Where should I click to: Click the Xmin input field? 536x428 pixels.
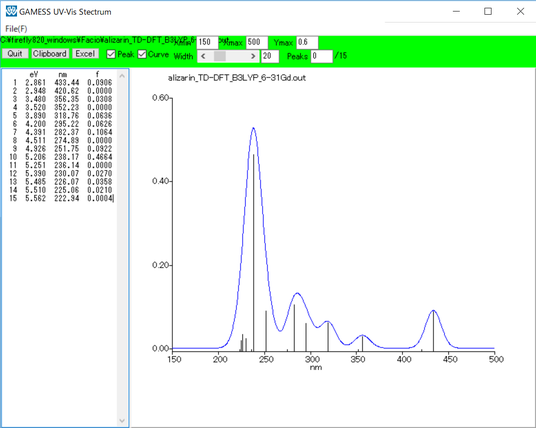207,43
